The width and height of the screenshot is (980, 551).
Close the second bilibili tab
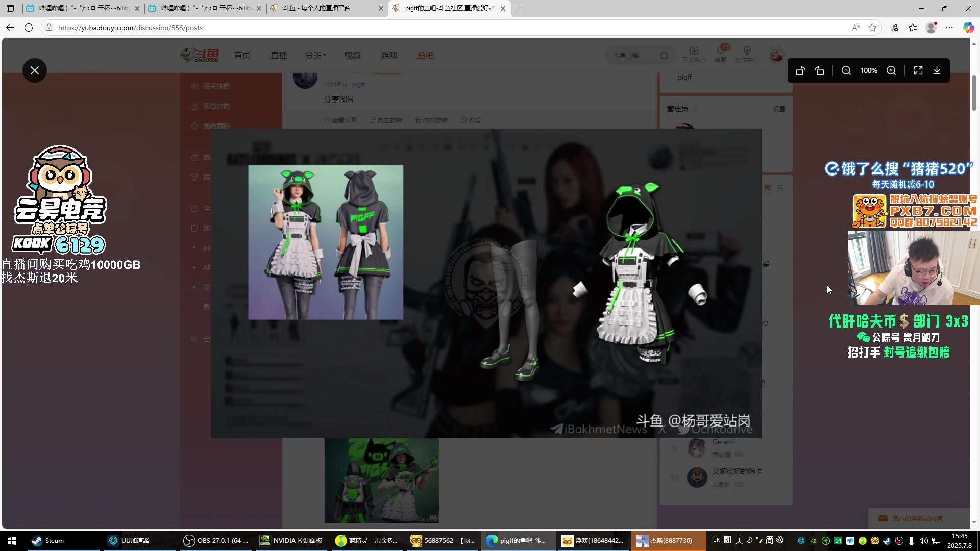(x=259, y=8)
